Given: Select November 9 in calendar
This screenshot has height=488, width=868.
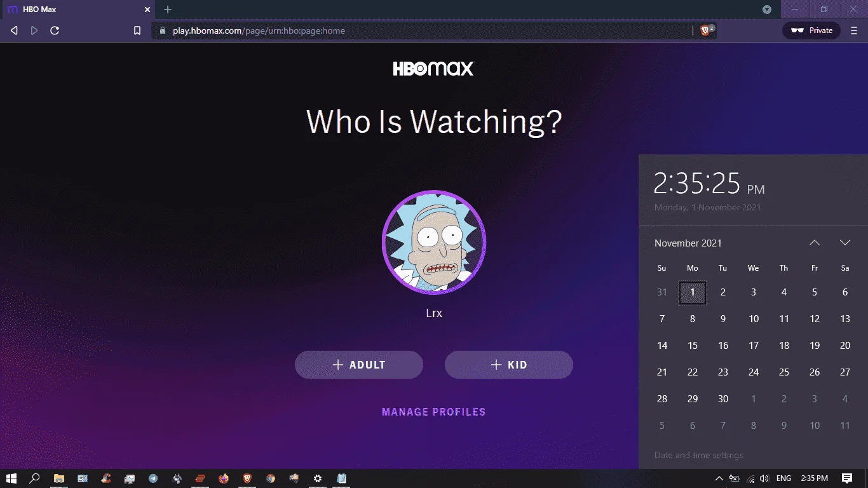Looking at the screenshot, I should (723, 319).
